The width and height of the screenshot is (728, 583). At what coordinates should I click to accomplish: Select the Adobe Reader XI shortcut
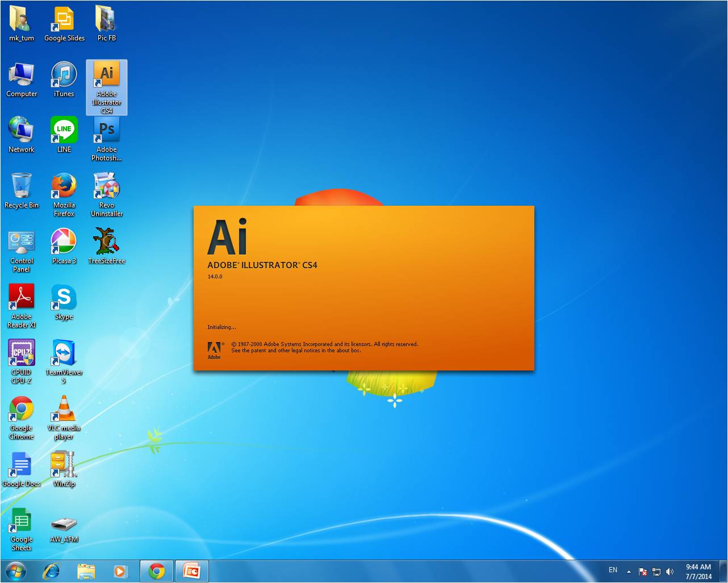tap(22, 306)
